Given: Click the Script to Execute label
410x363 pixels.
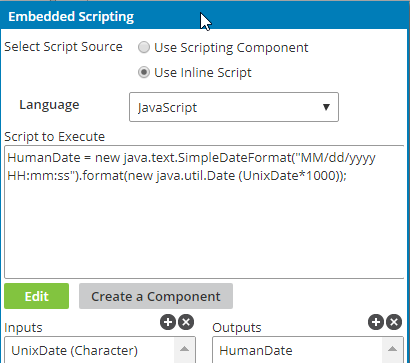Looking at the screenshot, I should coord(55,137).
